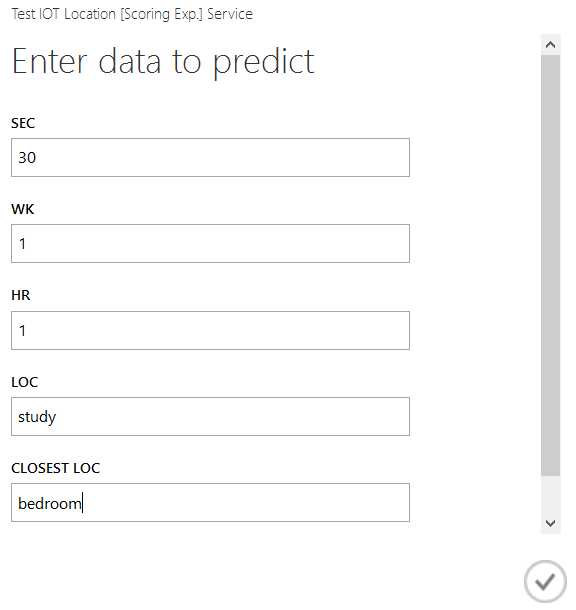
Task: Grab the vertical scrollbar thumb
Action: [550, 265]
